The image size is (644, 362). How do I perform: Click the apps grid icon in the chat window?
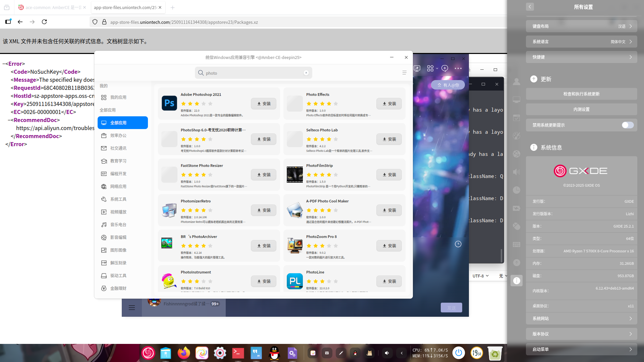[430, 68]
